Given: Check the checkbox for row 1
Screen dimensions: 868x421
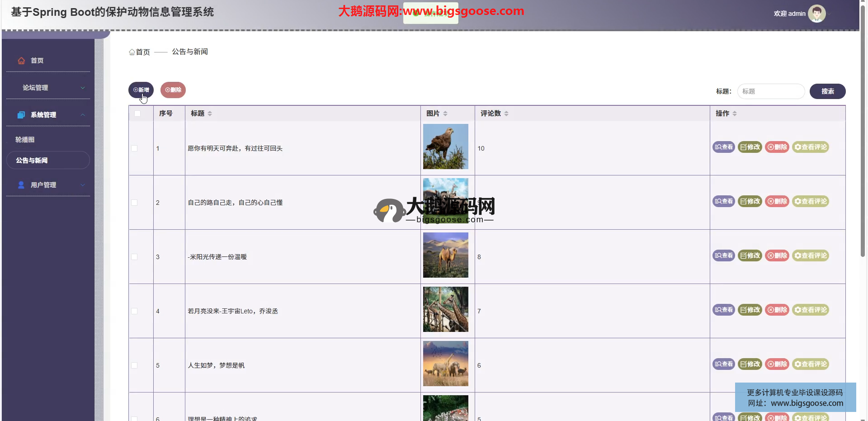Looking at the screenshot, I should tap(134, 148).
